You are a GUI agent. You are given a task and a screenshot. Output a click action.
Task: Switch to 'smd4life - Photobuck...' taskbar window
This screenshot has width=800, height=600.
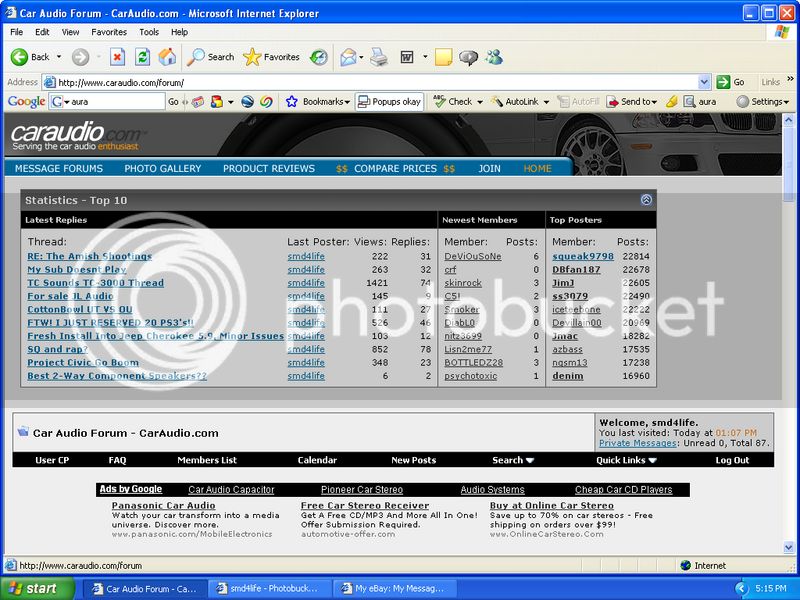tap(268, 588)
